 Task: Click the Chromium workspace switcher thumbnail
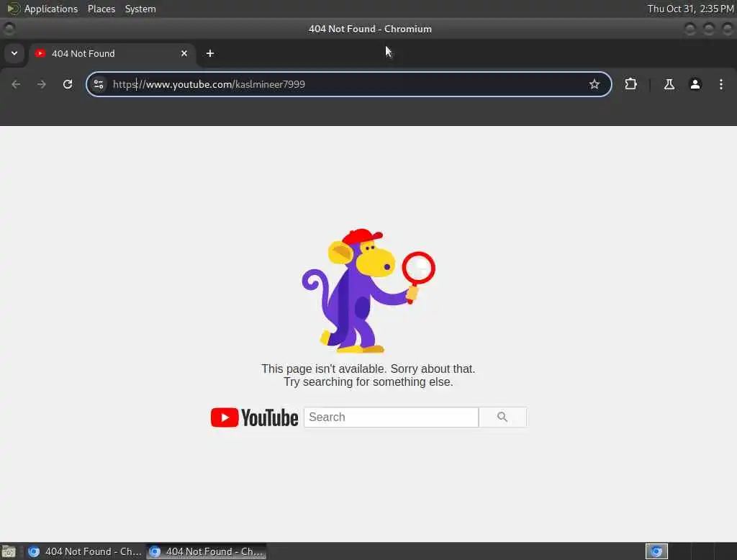pyautogui.click(x=656, y=551)
